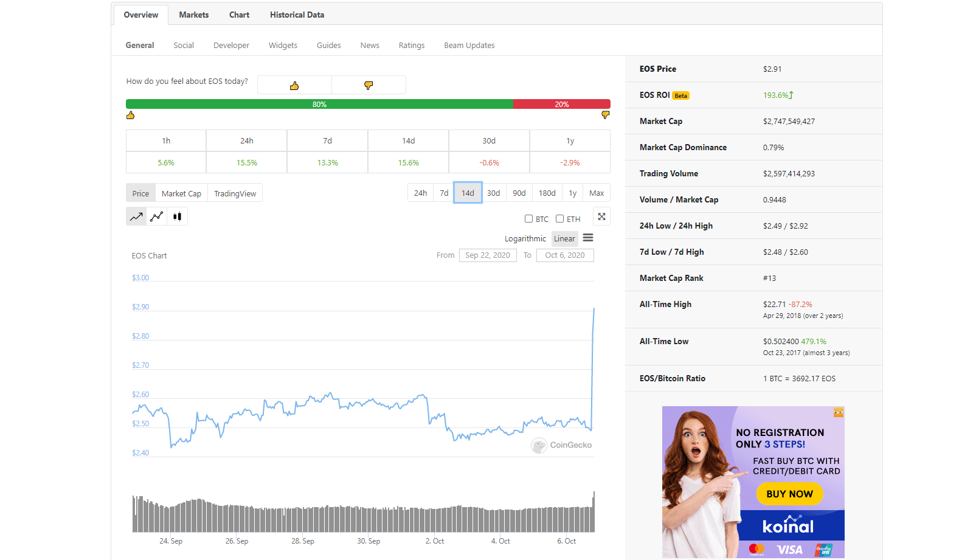The image size is (976, 560).
Task: Click the EOS Price value $2.91
Action: click(x=772, y=69)
